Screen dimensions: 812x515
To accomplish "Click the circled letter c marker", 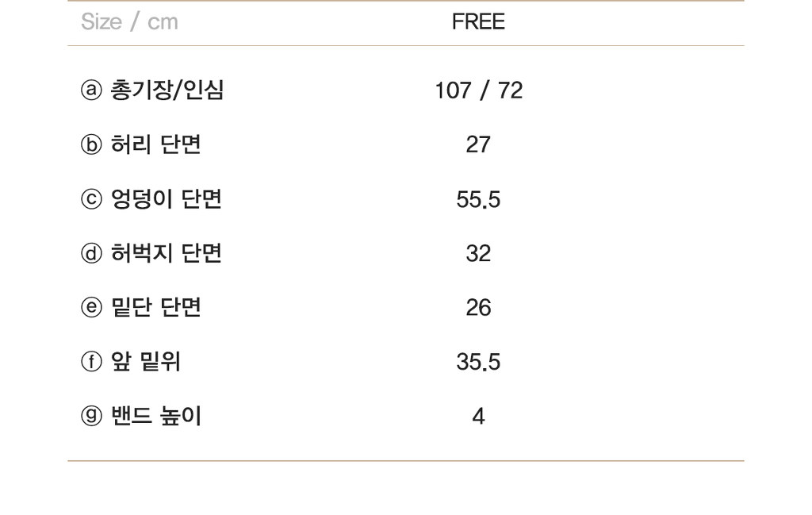I will point(91,199).
